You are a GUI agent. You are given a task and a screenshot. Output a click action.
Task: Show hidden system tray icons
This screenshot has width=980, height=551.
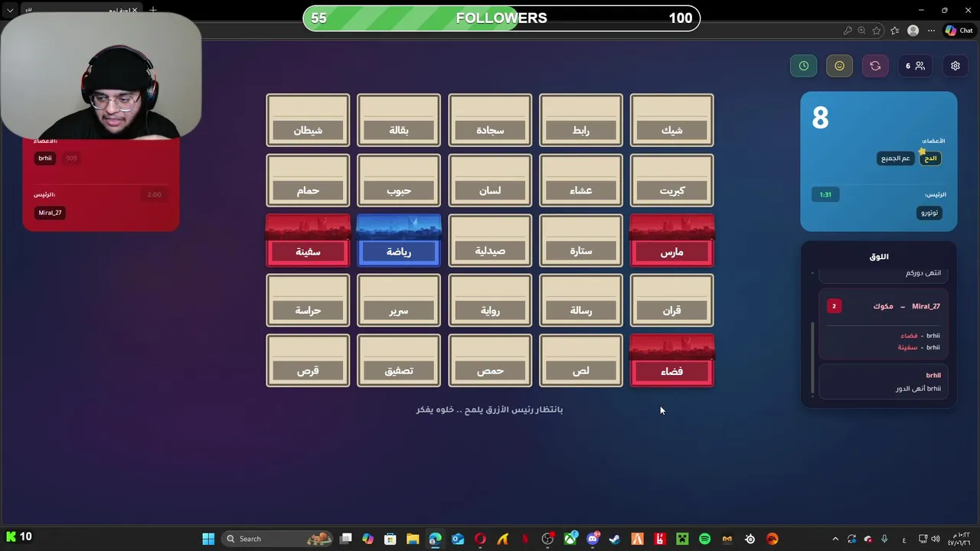click(x=835, y=539)
